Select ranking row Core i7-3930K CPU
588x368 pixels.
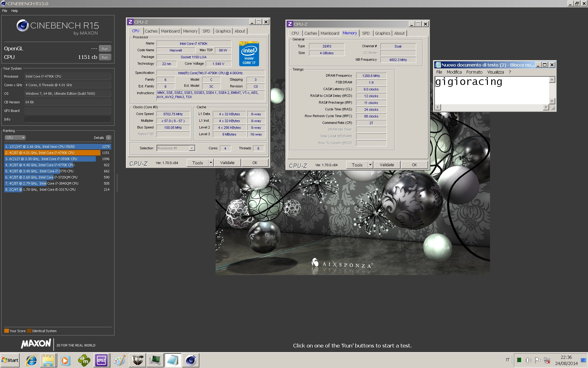tap(58, 159)
